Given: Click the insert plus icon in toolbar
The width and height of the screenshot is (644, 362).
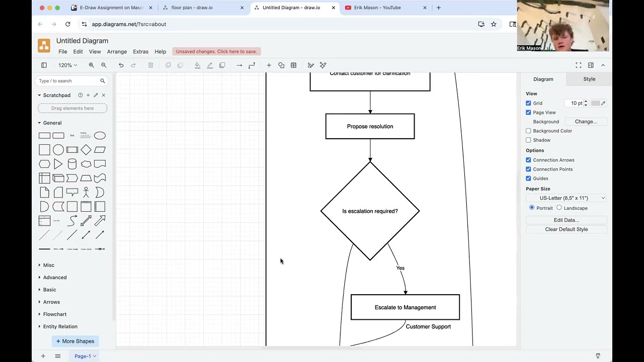Looking at the screenshot, I should pos(269,65).
